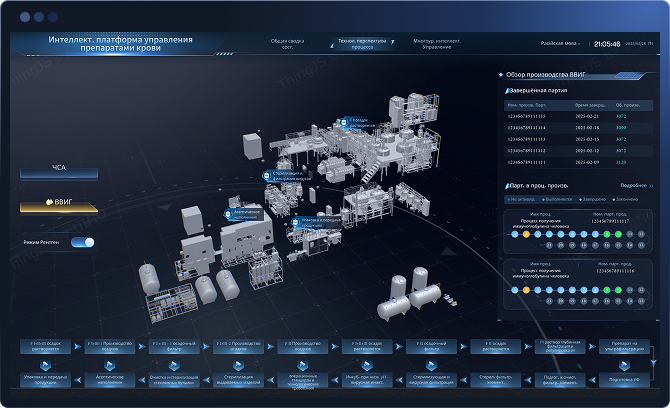The width and height of the screenshot is (670, 408).
Task: Toggle the Закончено status legend filter
Action: click(x=627, y=198)
